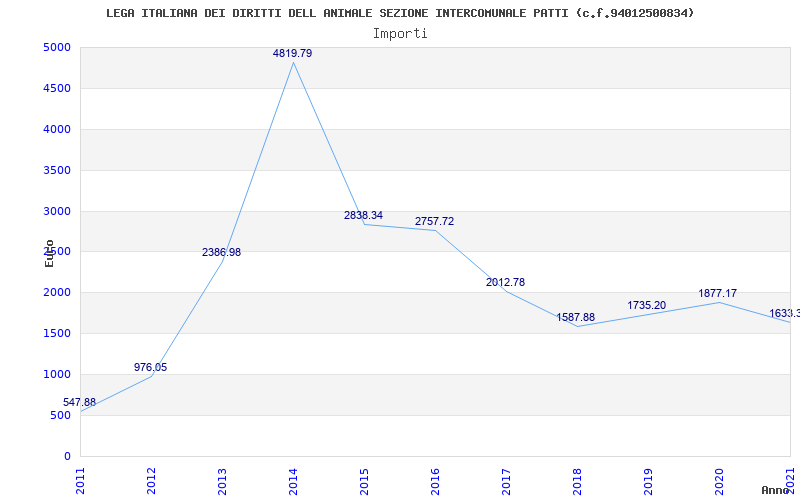This screenshot has height=500, width=800.
Task: Select the 2757.72 data label
Action: pyautogui.click(x=434, y=221)
